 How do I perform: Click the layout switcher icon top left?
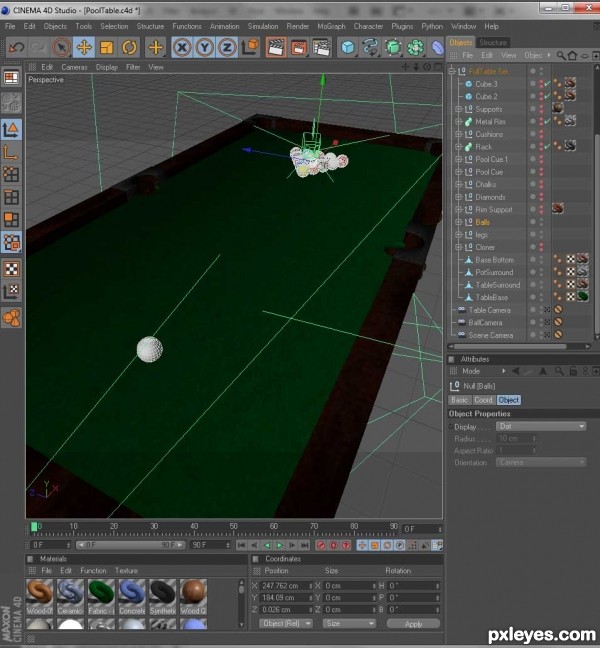(x=11, y=78)
